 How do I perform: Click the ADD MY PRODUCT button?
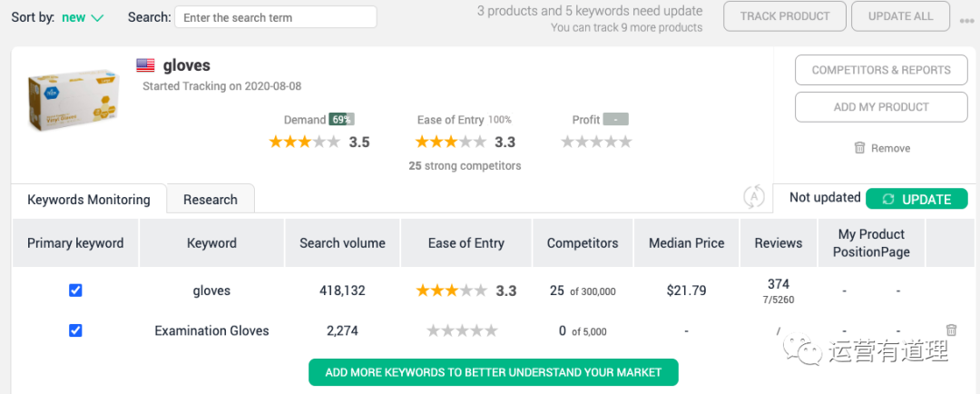pos(881,107)
